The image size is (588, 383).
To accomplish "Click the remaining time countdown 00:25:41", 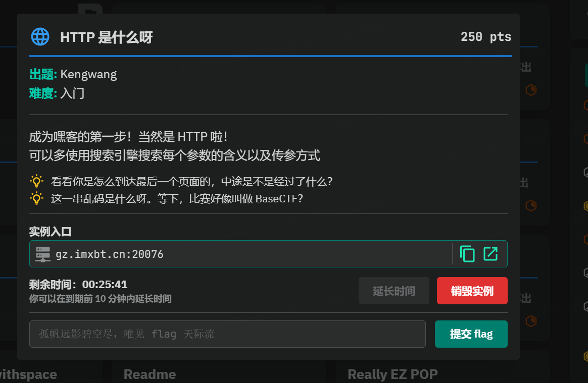I will [x=105, y=285].
